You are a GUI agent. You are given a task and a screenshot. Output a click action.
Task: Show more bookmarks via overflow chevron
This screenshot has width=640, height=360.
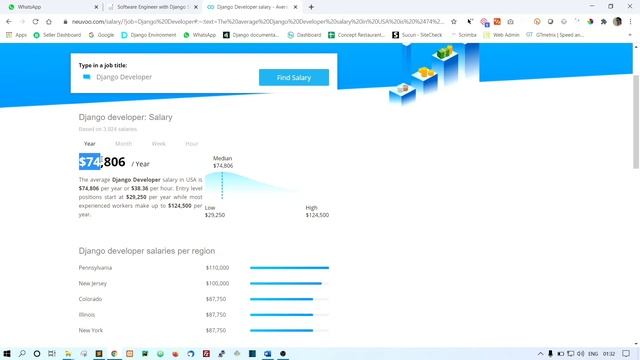630,35
